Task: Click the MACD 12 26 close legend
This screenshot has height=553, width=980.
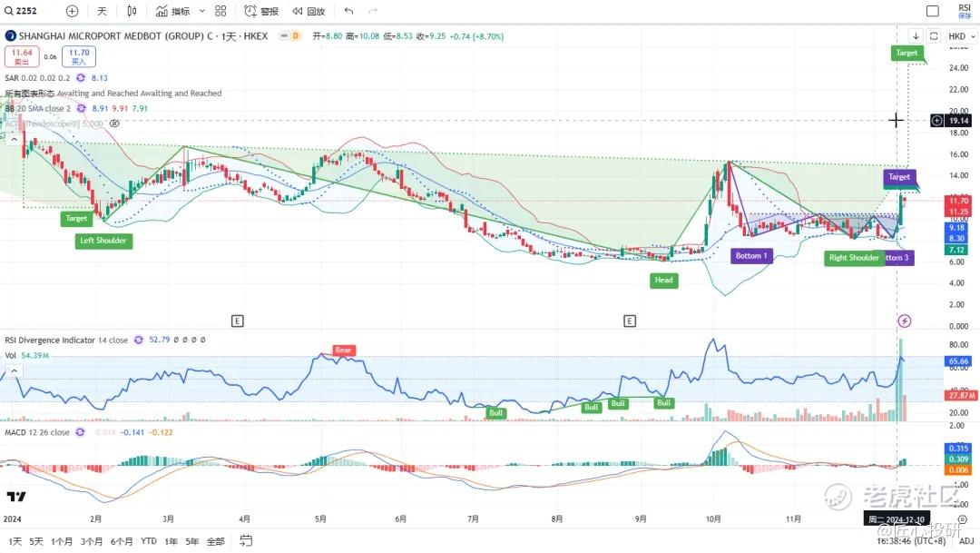Action: [37, 432]
